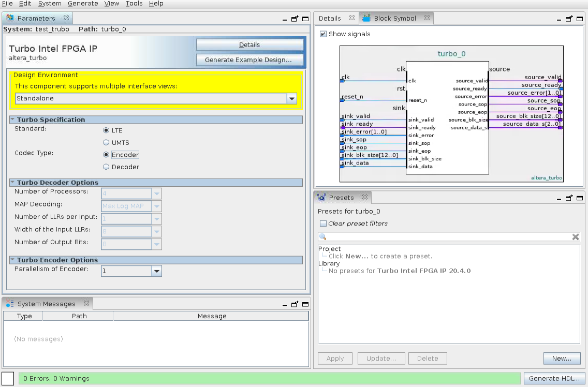
Task: Click the white box beside status bar
Action: pos(8,379)
